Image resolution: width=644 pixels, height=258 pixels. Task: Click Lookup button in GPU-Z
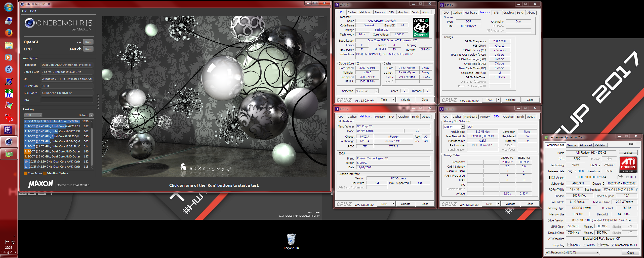point(628,153)
